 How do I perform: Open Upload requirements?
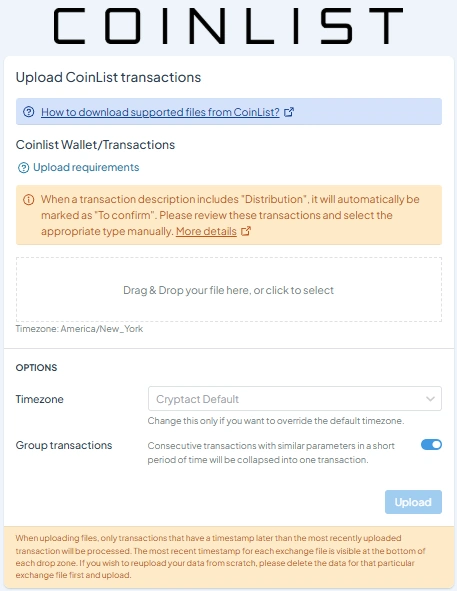[86, 167]
